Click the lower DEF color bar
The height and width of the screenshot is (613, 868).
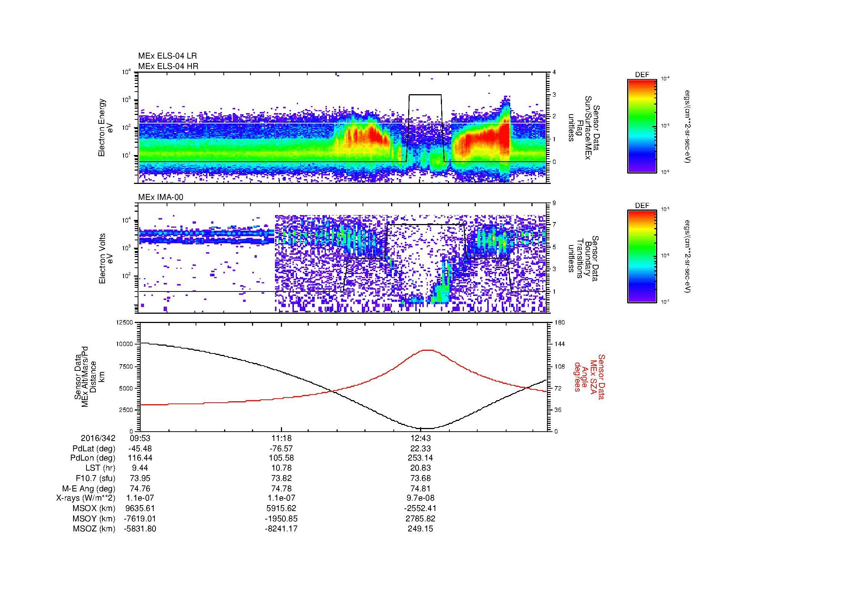(x=642, y=257)
